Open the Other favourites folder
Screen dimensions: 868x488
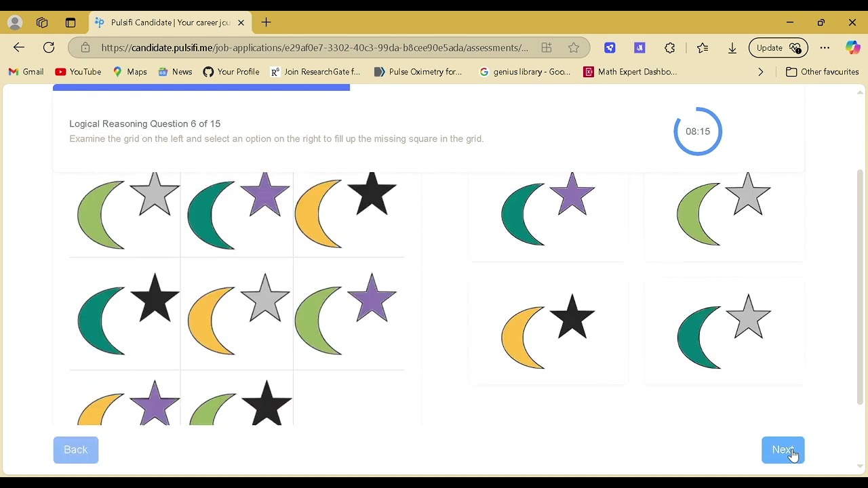coord(822,72)
